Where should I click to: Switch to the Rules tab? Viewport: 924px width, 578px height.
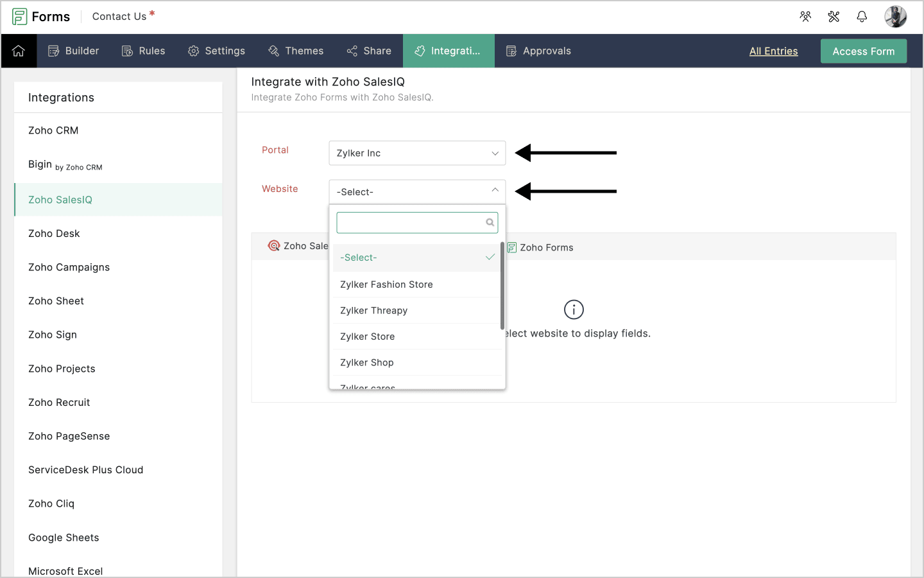(x=143, y=51)
